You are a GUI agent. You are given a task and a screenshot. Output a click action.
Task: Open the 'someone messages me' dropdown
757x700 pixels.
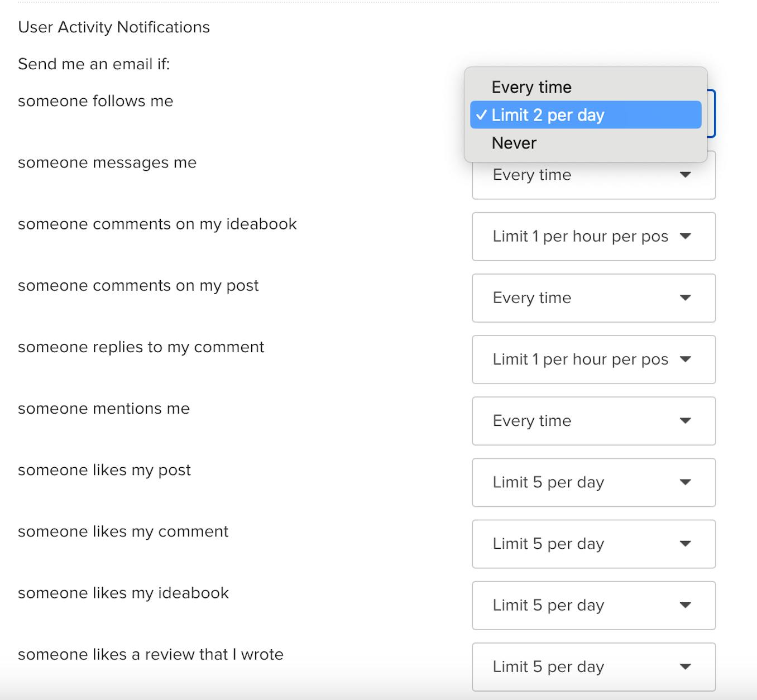coord(593,175)
